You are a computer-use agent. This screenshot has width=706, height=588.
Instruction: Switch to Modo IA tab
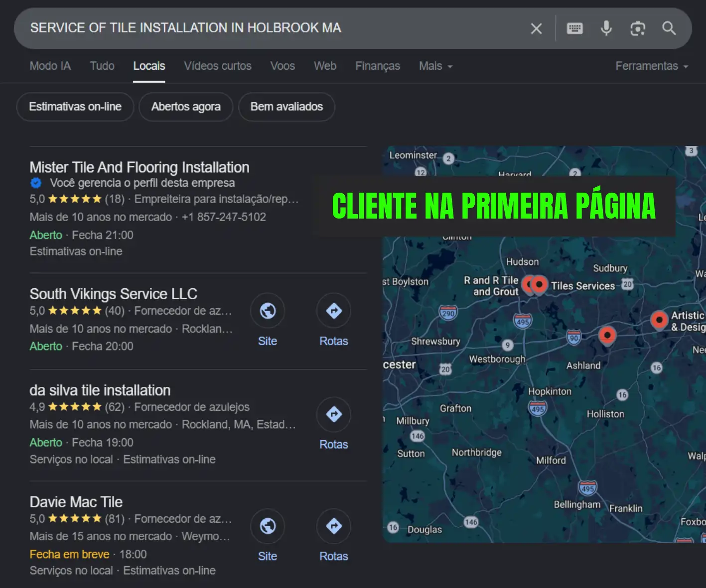click(50, 66)
